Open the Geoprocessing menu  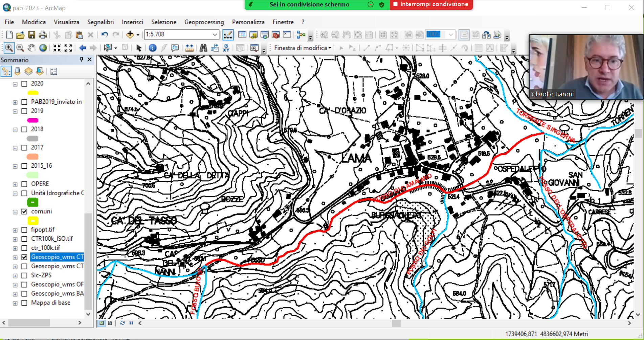[204, 22]
